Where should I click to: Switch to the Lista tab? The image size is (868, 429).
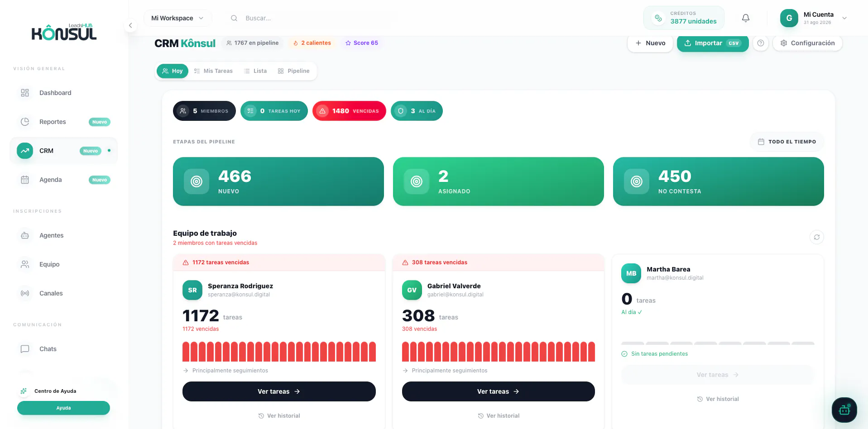click(255, 71)
